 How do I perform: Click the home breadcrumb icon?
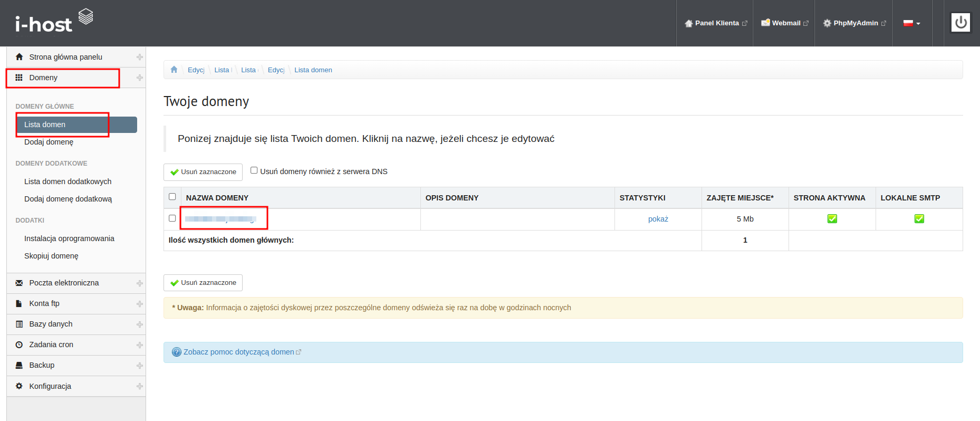click(174, 70)
